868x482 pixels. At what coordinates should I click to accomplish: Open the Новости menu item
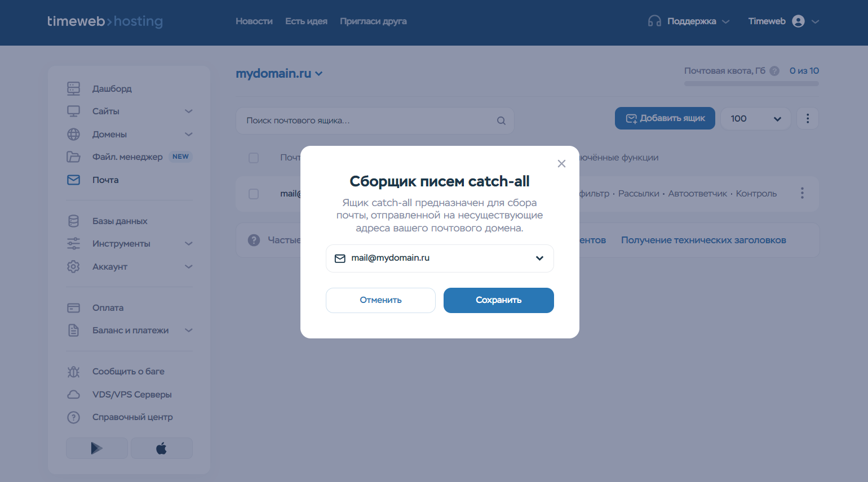(254, 21)
